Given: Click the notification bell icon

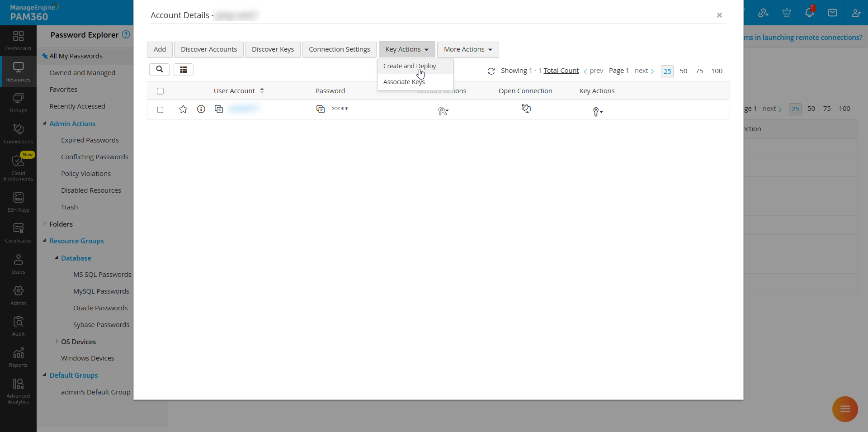Looking at the screenshot, I should [809, 12].
